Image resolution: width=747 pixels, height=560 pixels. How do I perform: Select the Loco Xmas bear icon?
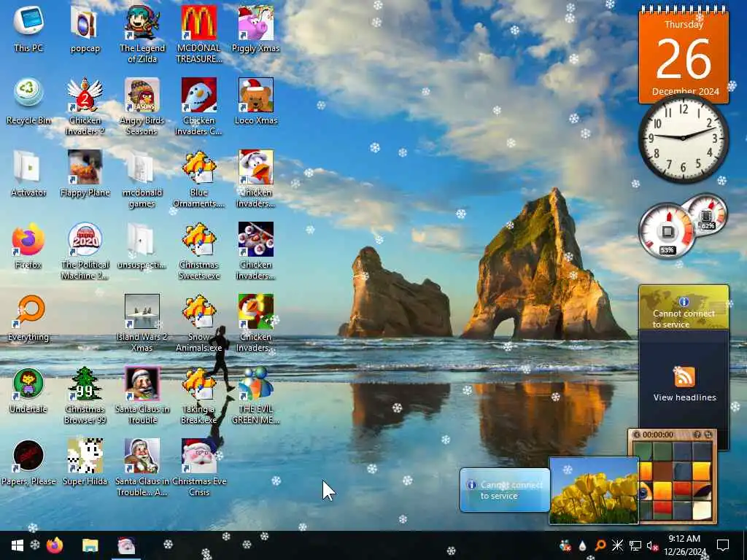pos(256,101)
